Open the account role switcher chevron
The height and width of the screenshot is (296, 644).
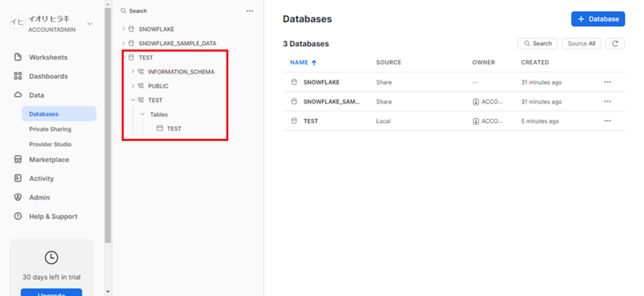point(90,24)
